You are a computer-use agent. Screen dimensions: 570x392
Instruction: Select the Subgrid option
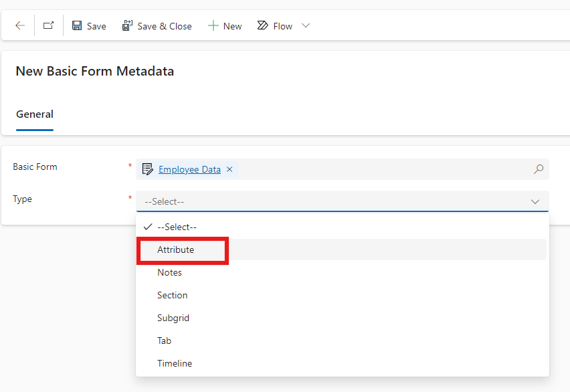pyautogui.click(x=173, y=318)
